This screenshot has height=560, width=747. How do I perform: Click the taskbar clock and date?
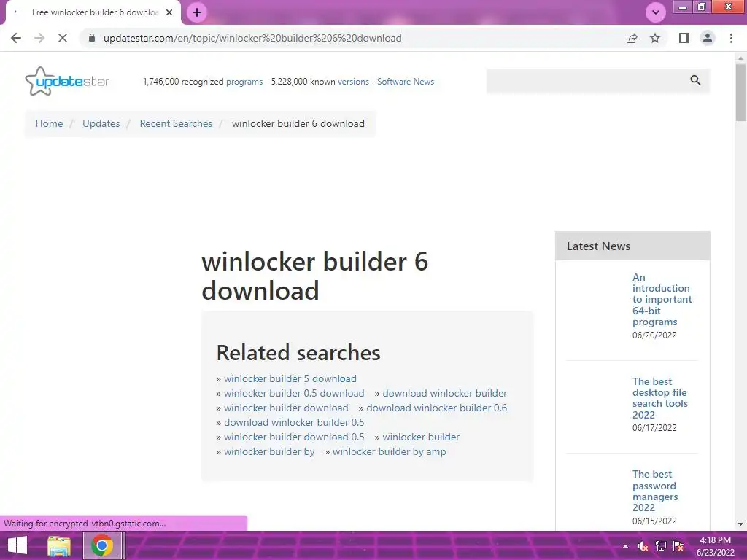click(716, 546)
